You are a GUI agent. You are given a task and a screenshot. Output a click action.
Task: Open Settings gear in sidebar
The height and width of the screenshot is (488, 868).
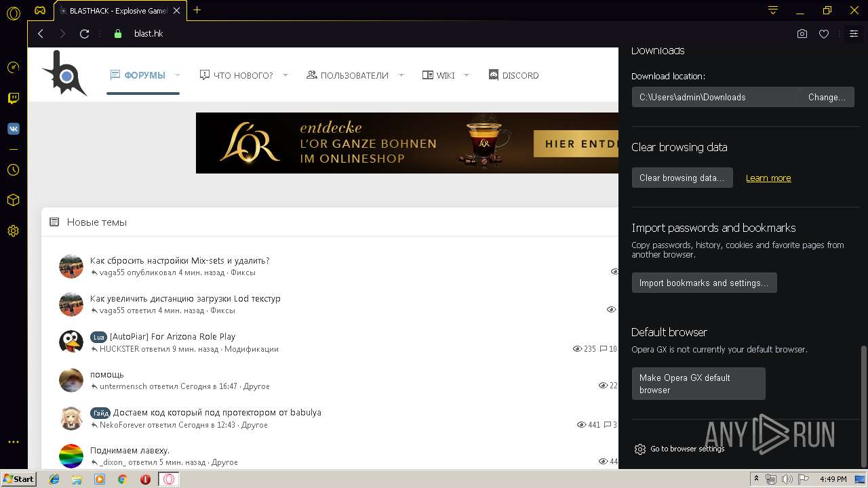click(x=13, y=231)
